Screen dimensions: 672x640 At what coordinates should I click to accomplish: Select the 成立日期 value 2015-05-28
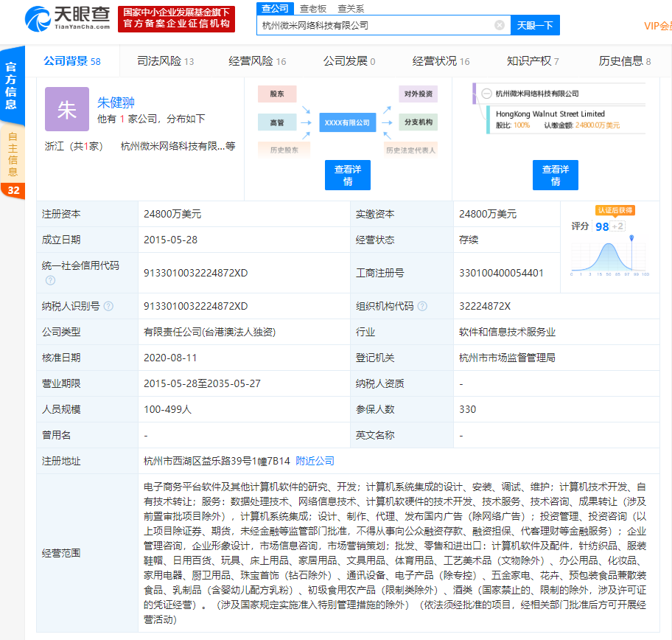pyautogui.click(x=170, y=240)
